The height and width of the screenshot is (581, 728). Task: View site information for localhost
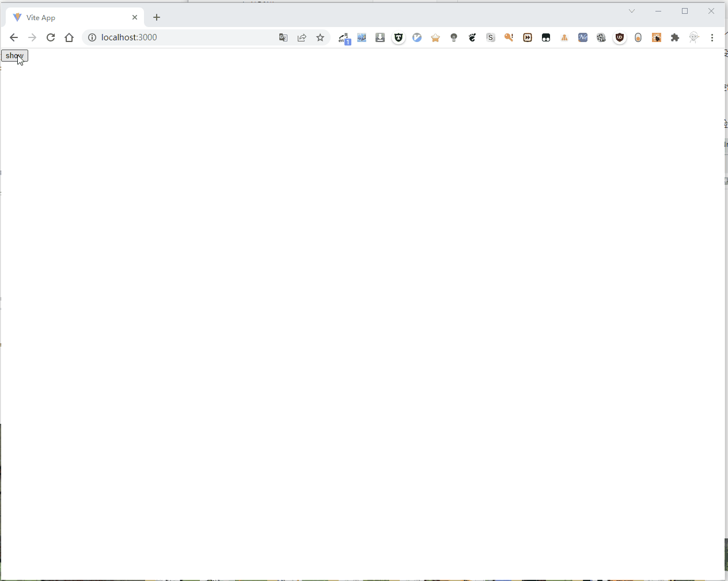point(92,37)
